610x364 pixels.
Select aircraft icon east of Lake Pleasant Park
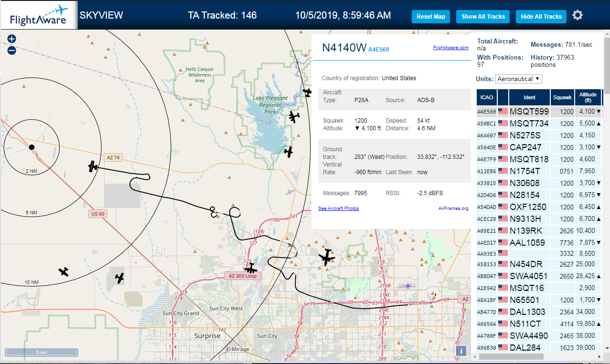294,116
